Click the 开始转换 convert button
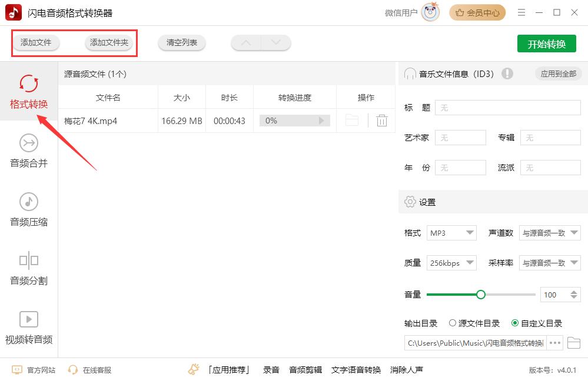 pyautogui.click(x=546, y=43)
